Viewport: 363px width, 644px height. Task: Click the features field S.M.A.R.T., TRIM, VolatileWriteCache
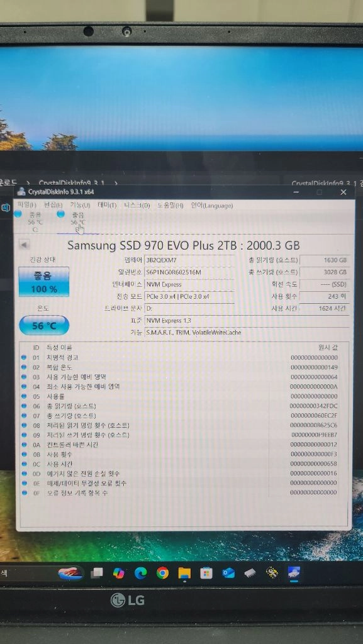pyautogui.click(x=247, y=332)
